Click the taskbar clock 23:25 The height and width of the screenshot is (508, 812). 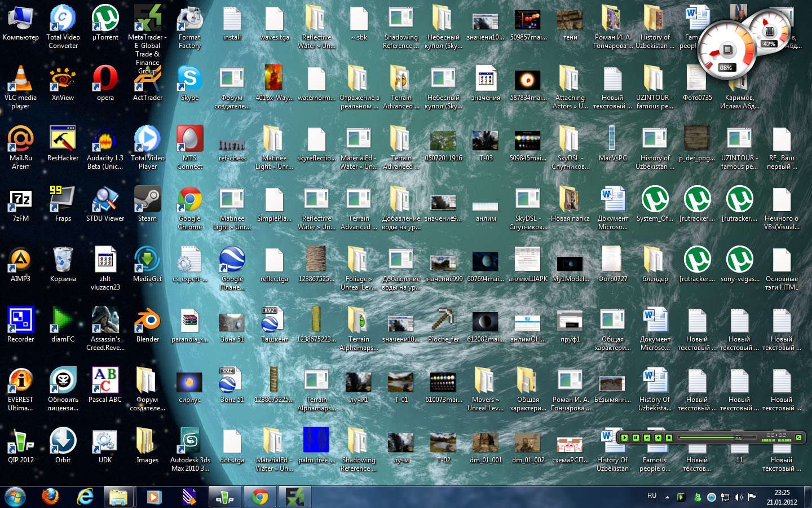click(782, 497)
